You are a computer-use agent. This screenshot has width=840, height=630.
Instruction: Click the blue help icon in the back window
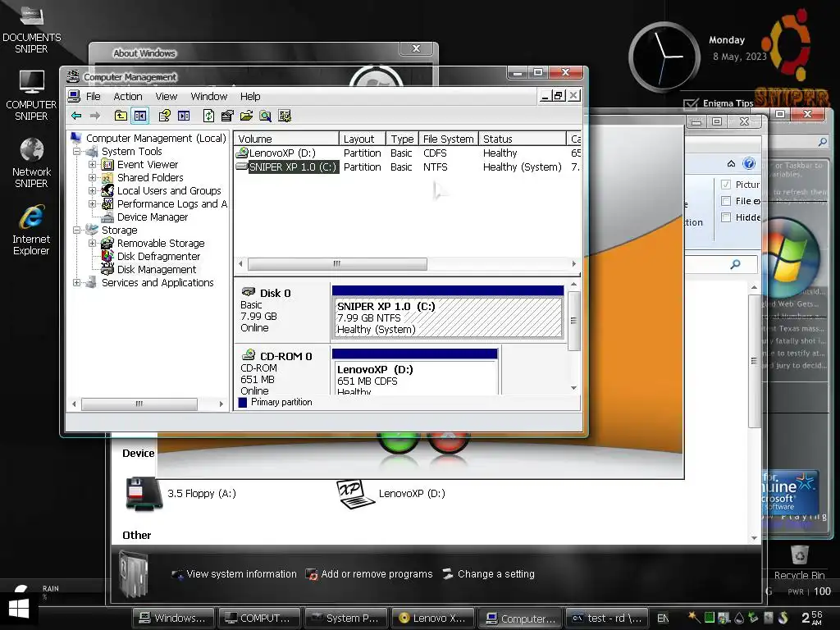point(749,163)
